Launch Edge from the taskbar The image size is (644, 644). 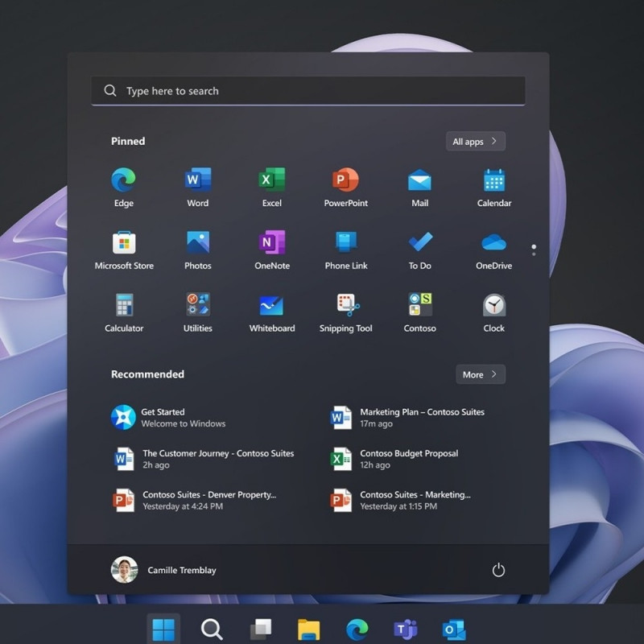point(357,629)
